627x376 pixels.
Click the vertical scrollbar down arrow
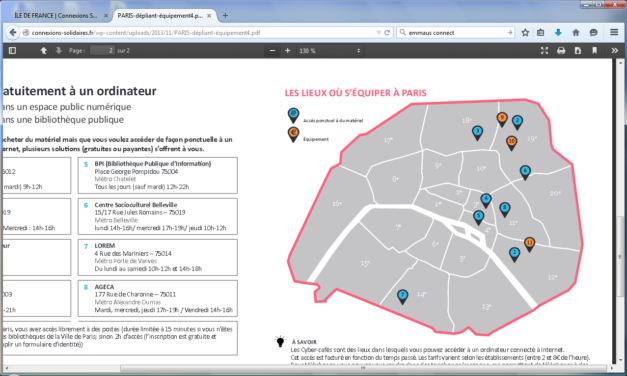coord(621,360)
